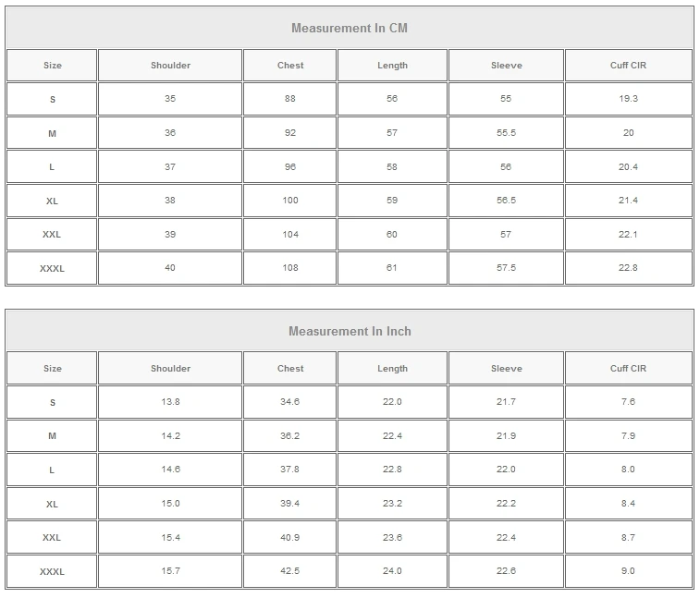
Task: Click the cuff value 19.3 in CM table
Action: pyautogui.click(x=629, y=99)
